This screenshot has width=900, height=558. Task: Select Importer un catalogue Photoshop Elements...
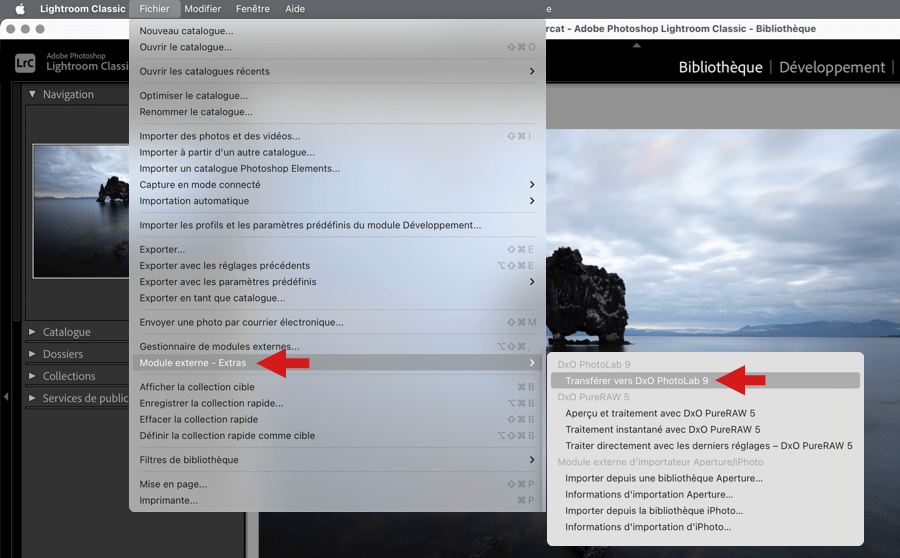tap(337, 168)
